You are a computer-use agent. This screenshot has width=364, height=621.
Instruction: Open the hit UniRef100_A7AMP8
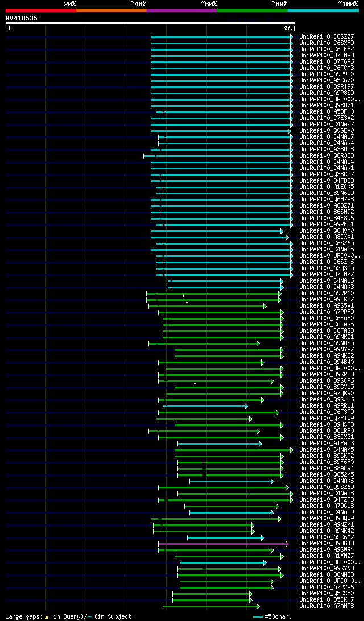pos(327,606)
